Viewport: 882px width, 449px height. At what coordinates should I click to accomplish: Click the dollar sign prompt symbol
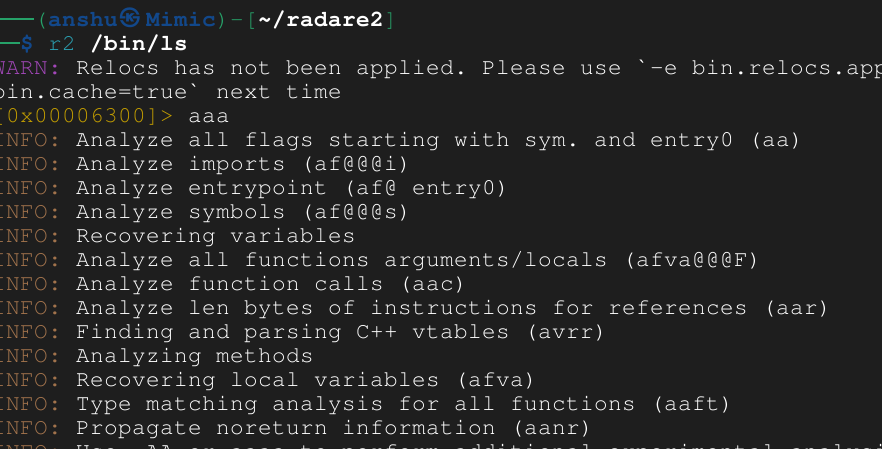coord(27,43)
